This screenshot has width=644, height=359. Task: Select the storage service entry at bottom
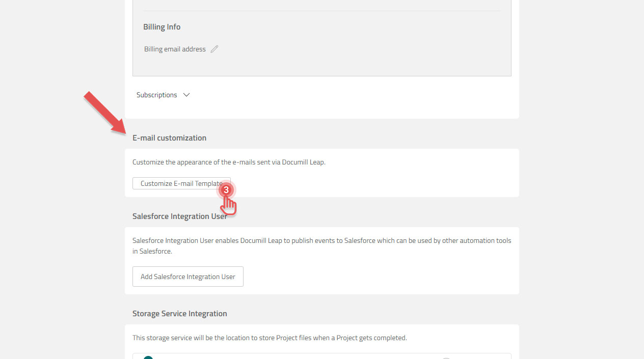[x=321, y=356]
